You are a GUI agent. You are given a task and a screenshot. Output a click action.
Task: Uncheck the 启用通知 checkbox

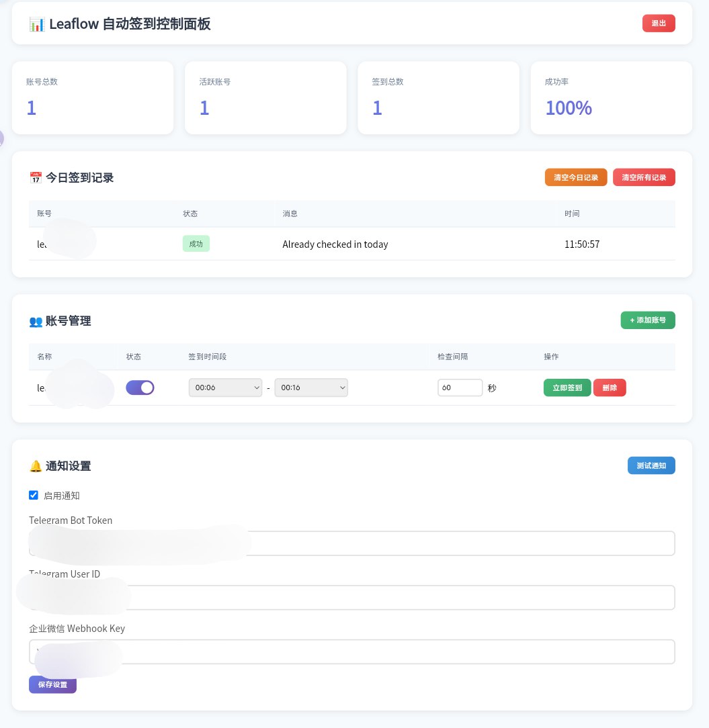point(33,495)
